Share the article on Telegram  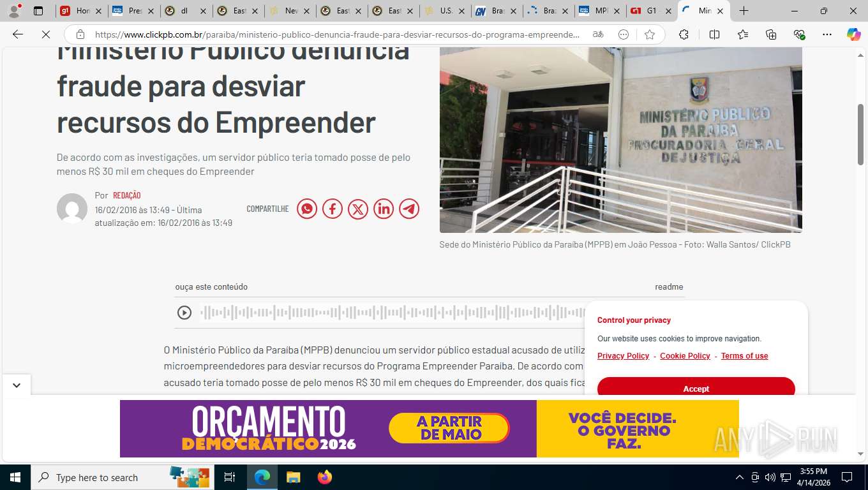point(409,209)
